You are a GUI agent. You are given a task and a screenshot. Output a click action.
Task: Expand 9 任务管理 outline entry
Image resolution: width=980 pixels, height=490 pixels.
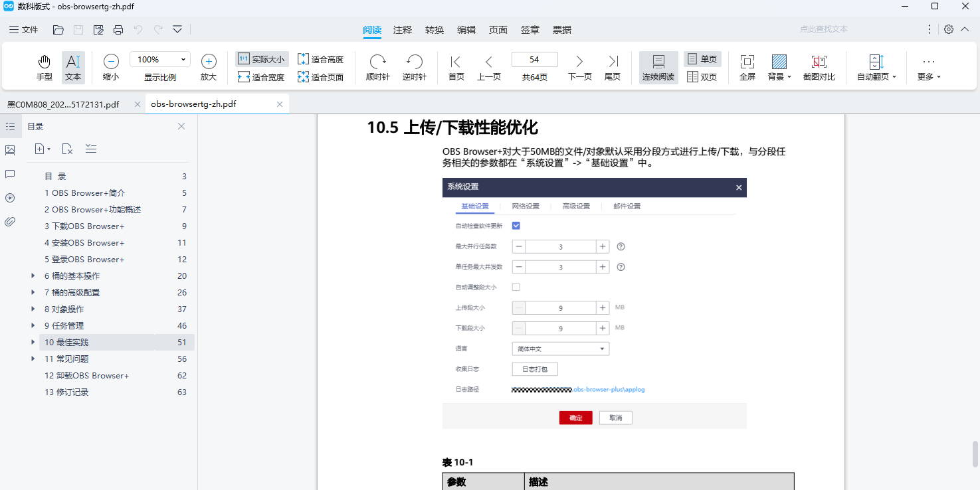coord(33,325)
